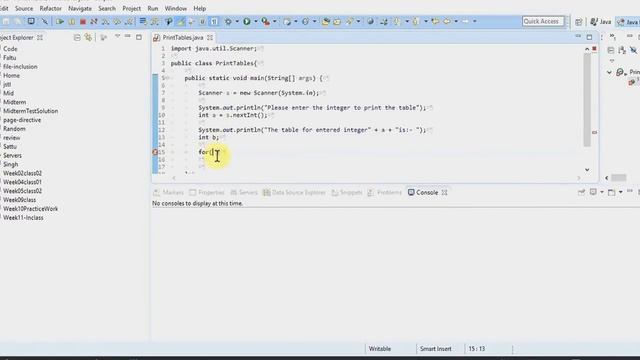Screen dimensions: 640x360
Task: Click Collapse All in Project Explorer
Action: pos(77,38)
